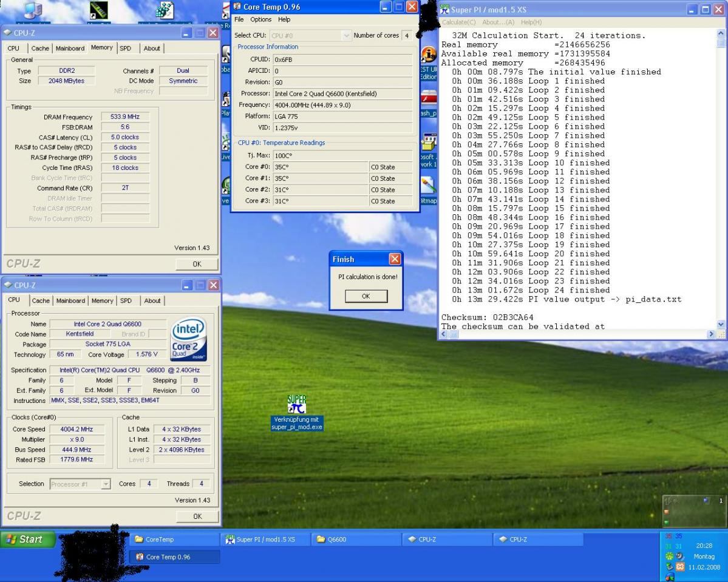
Task: Click the VID value 1.2375v
Action: (342, 127)
